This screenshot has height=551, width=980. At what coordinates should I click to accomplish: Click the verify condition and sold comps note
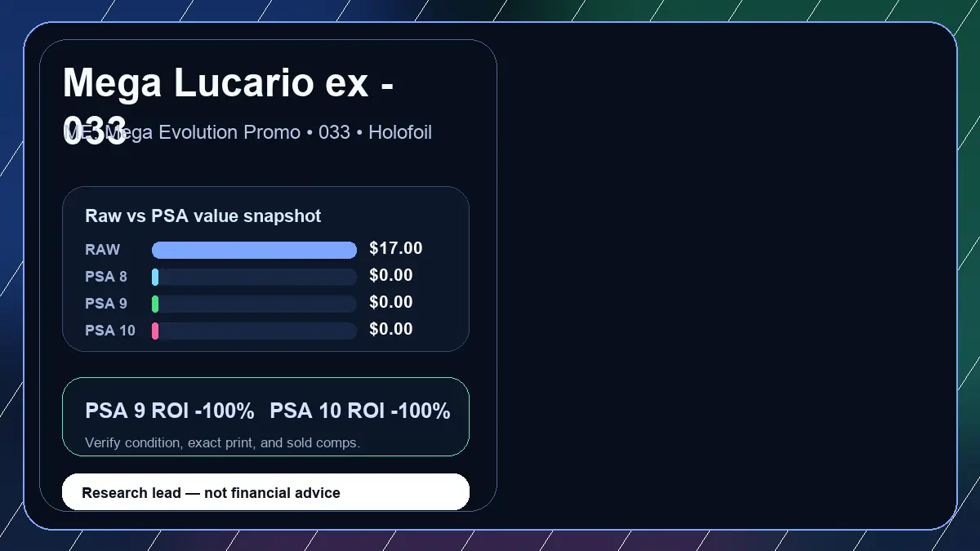pyautogui.click(x=222, y=443)
